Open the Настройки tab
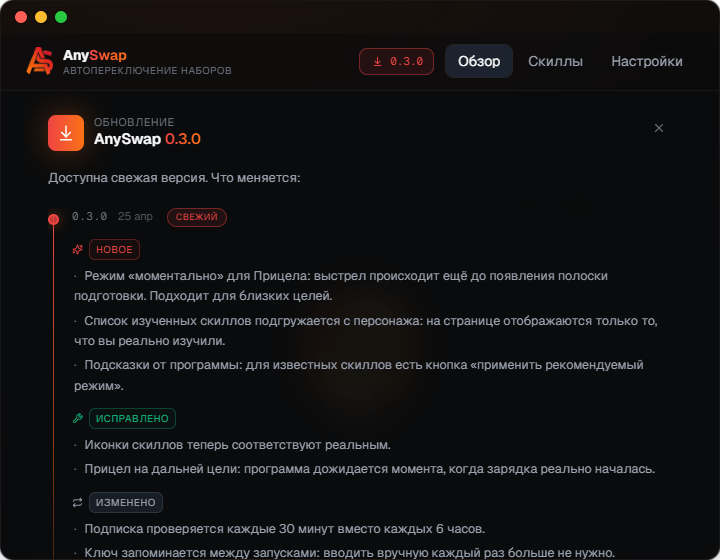 (647, 61)
